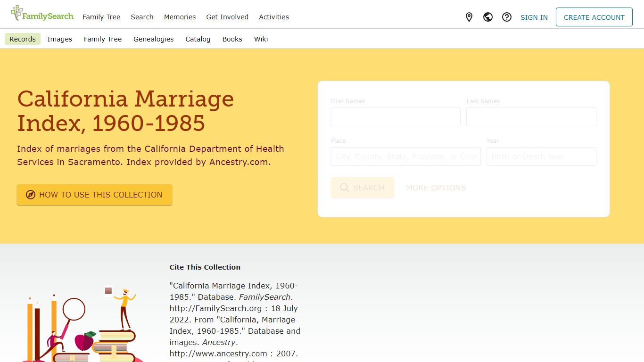Screen dimensions: 644x362
Task: Click the CREATE ACCOUNT button
Action: (594, 17)
